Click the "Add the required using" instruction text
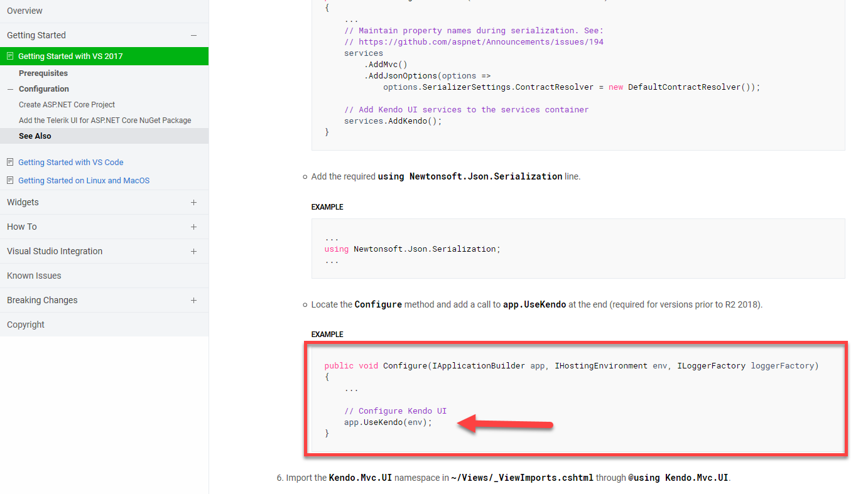The image size is (868, 494). pos(446,176)
